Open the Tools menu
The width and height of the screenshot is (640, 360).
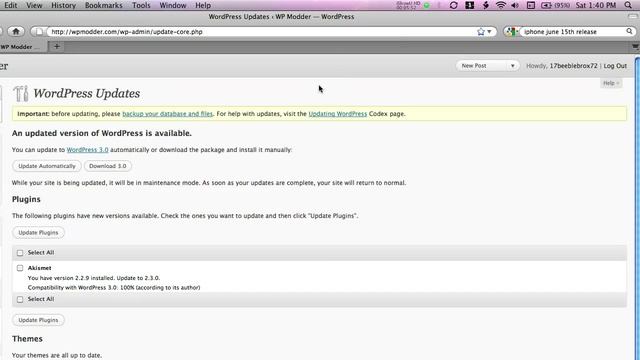pyautogui.click(x=141, y=5)
